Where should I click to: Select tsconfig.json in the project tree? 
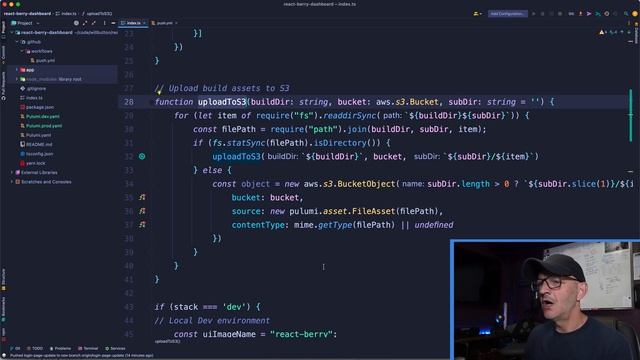pyautogui.click(x=40, y=154)
